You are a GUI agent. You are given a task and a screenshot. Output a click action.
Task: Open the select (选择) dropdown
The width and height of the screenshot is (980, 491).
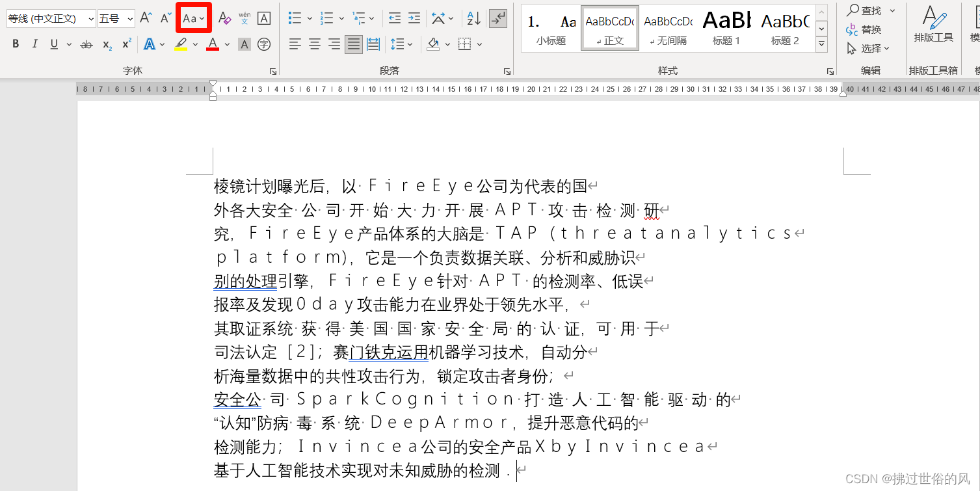pyautogui.click(x=868, y=48)
